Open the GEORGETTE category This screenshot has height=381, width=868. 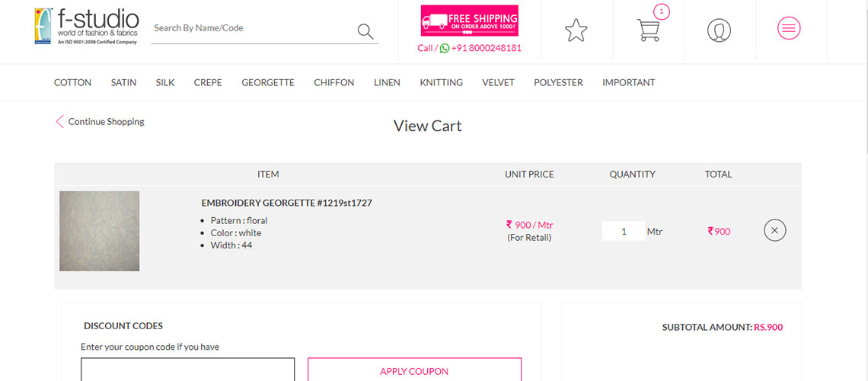click(x=268, y=82)
